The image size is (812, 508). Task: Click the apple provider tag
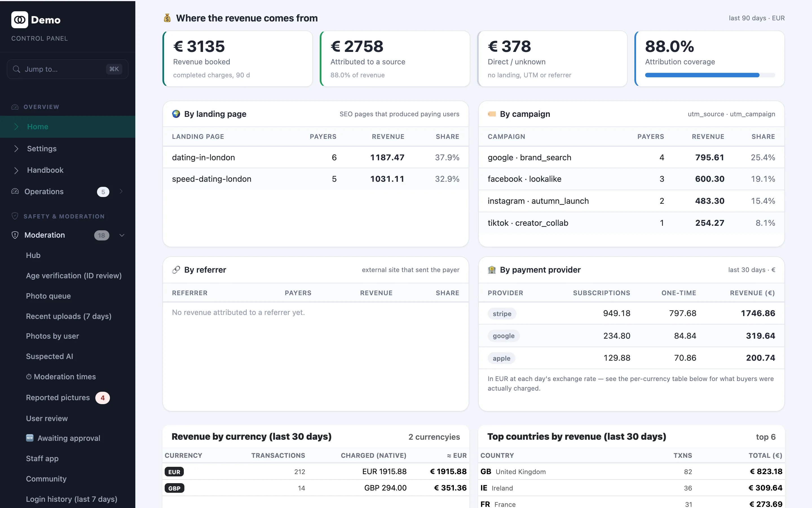click(x=501, y=358)
